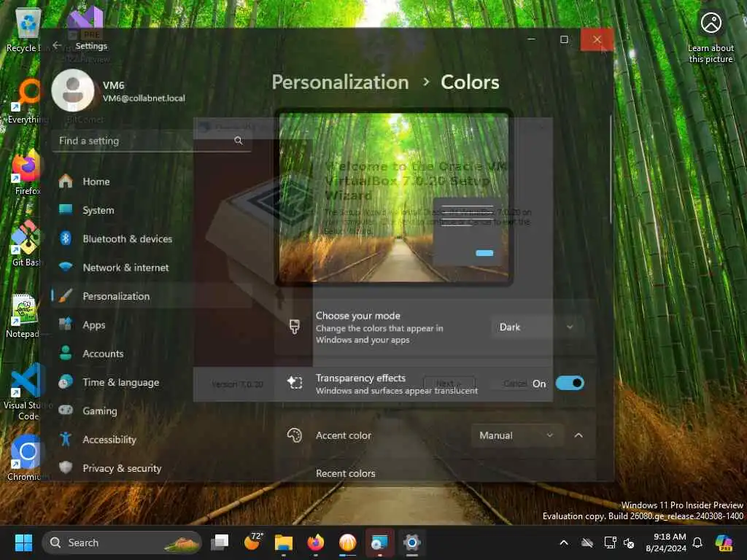The width and height of the screenshot is (747, 560).
Task: Click the Find a setting search box
Action: tap(152, 141)
